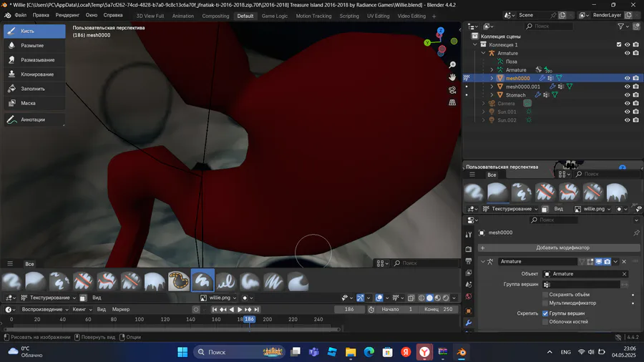Screen dimensions: 644x362
Task: Open the Файл menu
Action: [21, 15]
